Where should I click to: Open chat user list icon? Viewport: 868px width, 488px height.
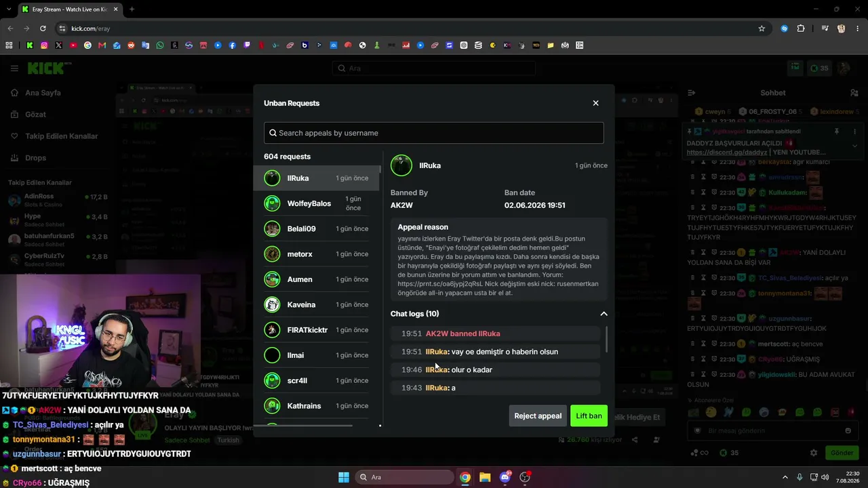pyautogui.click(x=854, y=93)
